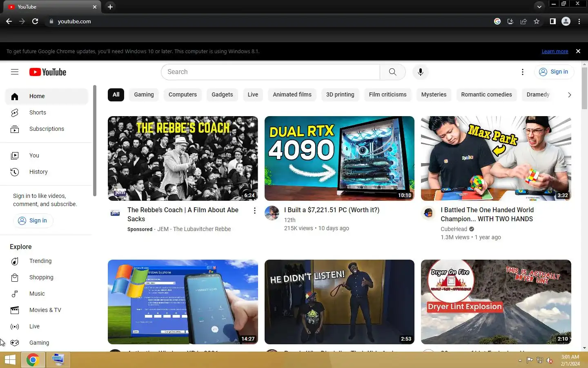
Task: Open the YouTube hamburger guide menu
Action: 15,72
